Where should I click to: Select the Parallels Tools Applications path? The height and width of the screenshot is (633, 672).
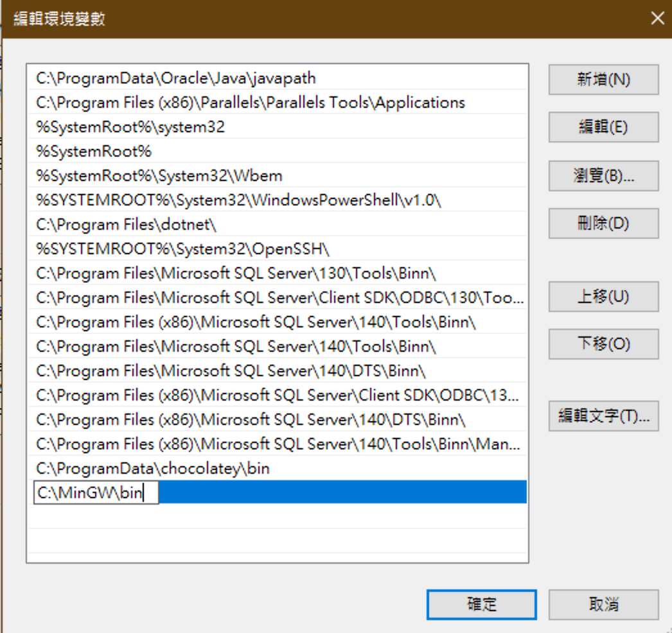250,103
